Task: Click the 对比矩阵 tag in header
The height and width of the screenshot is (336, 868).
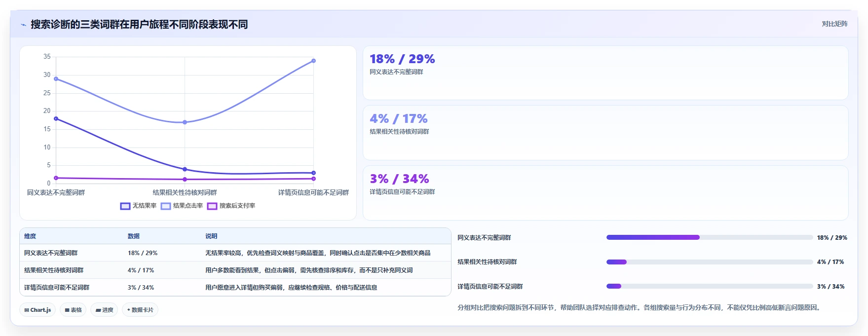Action: pos(834,24)
